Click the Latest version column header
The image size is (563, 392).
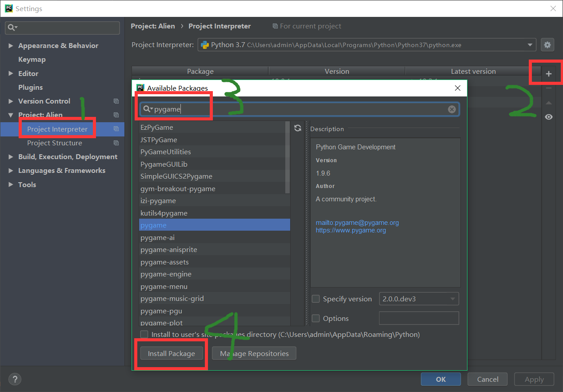pos(473,71)
